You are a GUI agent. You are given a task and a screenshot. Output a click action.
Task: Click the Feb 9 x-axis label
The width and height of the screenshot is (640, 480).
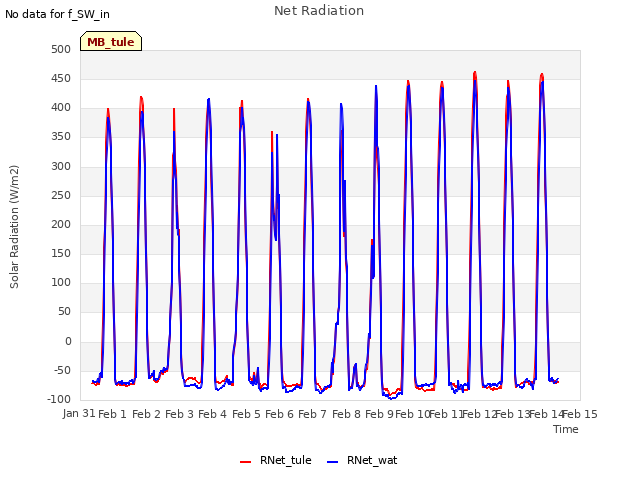pyautogui.click(x=379, y=414)
